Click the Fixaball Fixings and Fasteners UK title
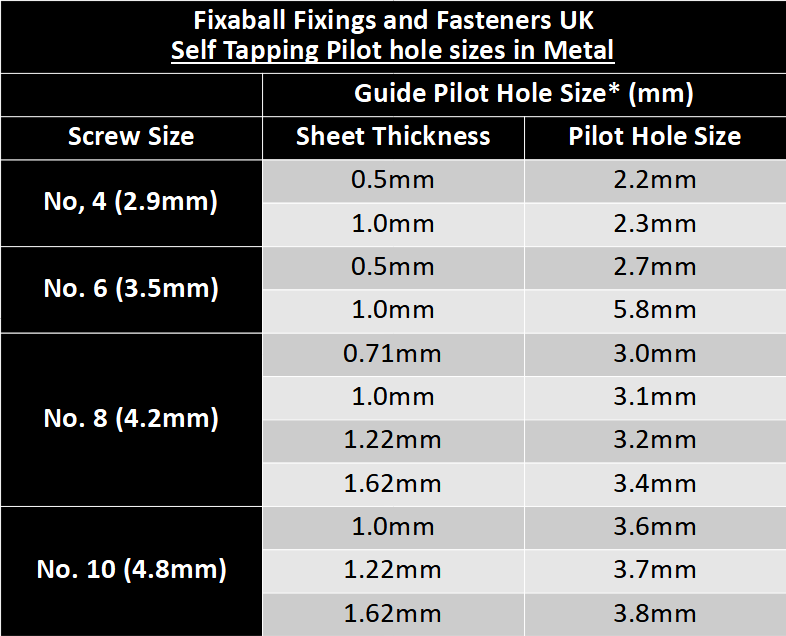 [x=392, y=18]
